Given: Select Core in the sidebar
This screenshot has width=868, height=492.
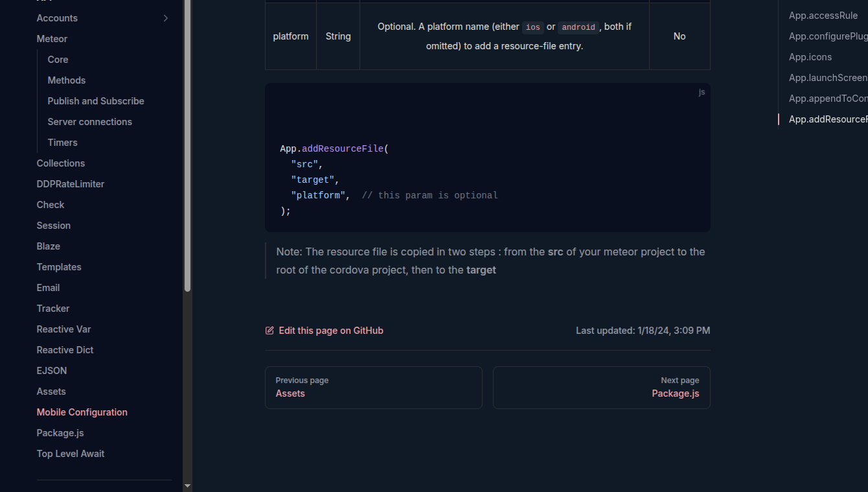Looking at the screenshot, I should click(58, 60).
